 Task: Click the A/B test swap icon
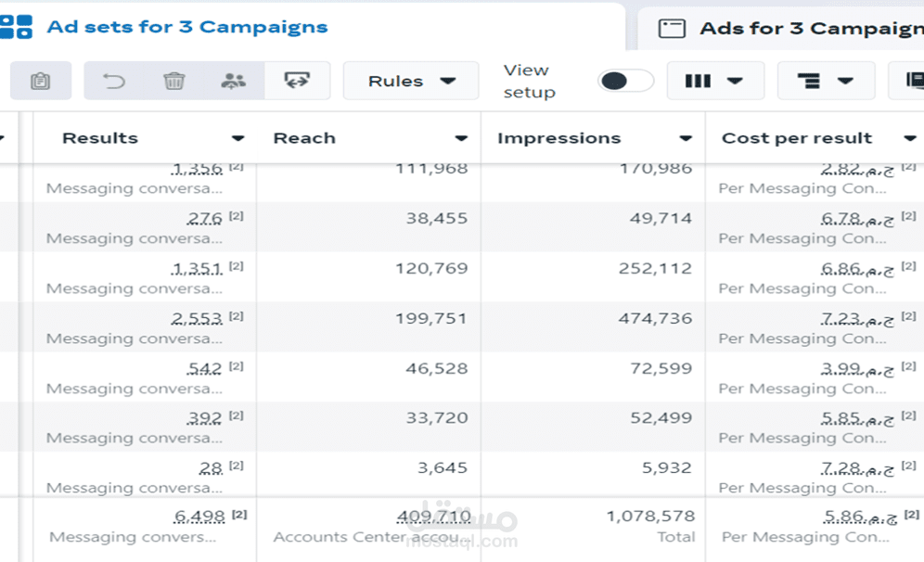297,80
